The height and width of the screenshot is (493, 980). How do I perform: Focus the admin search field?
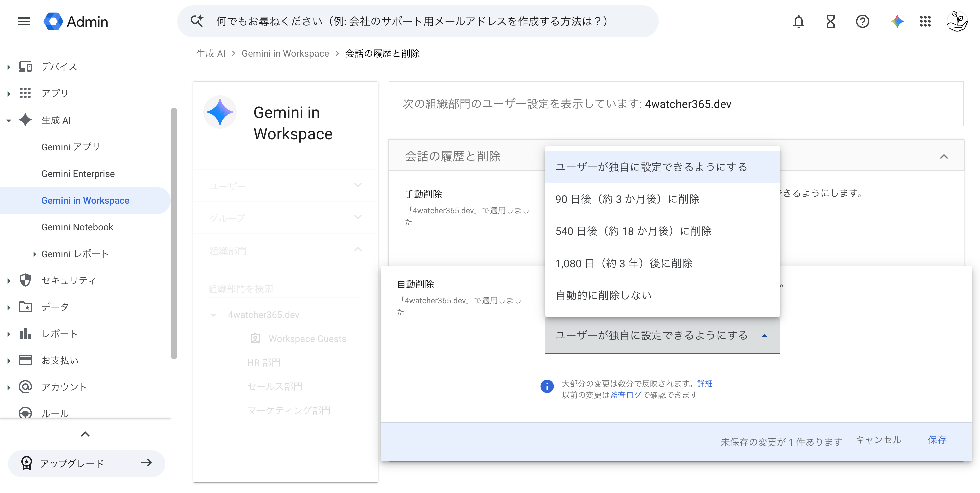tap(418, 21)
